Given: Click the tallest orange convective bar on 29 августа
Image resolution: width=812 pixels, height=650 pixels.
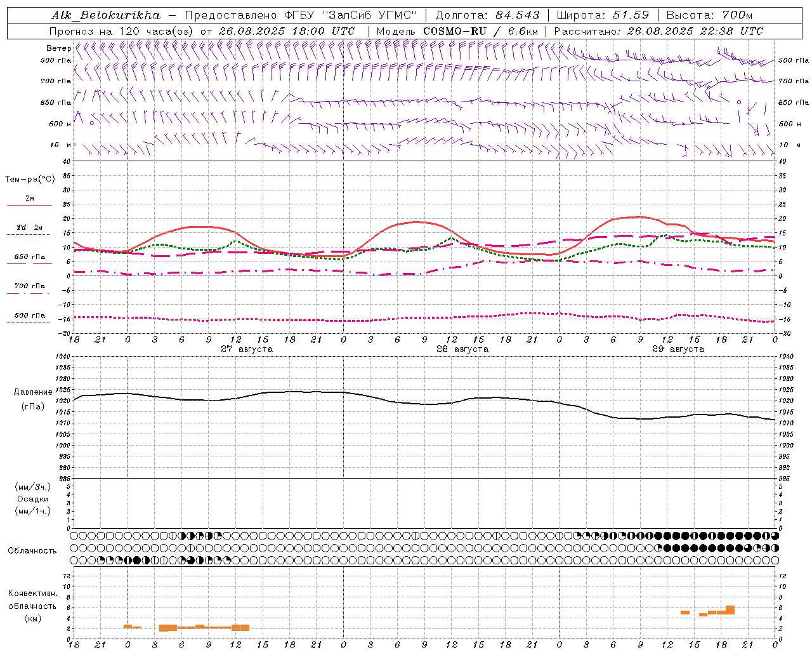Looking at the screenshot, I should point(730,610).
